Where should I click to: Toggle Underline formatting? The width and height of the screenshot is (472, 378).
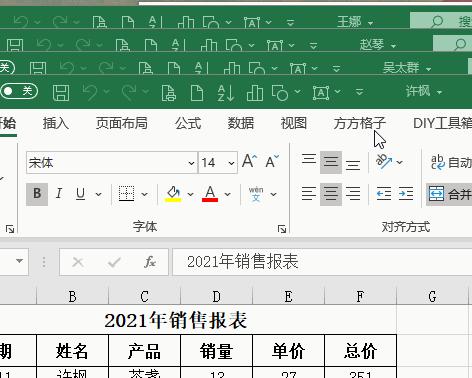click(80, 193)
